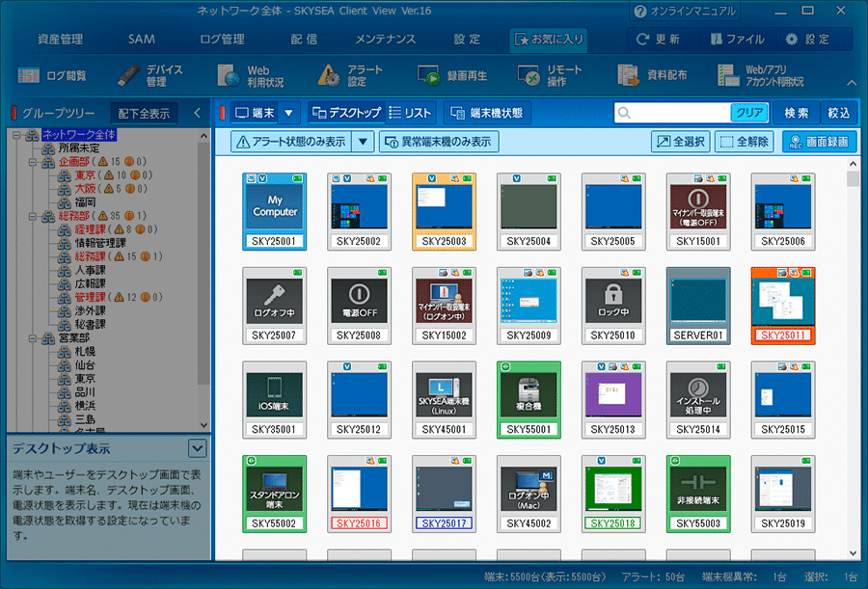This screenshot has width=868, height=589.
Task: Select terminal SKY25018
Action: (613, 494)
